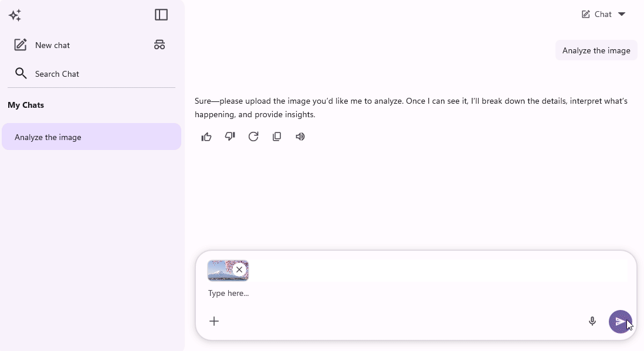
Task: Copy the assistant response
Action: point(277,137)
